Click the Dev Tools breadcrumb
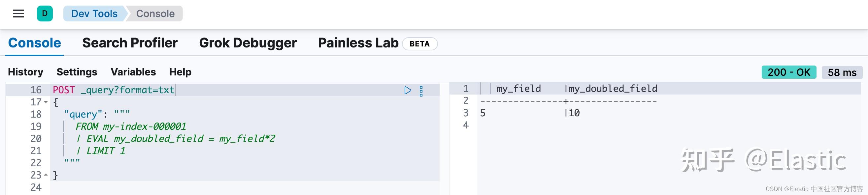 click(x=94, y=14)
